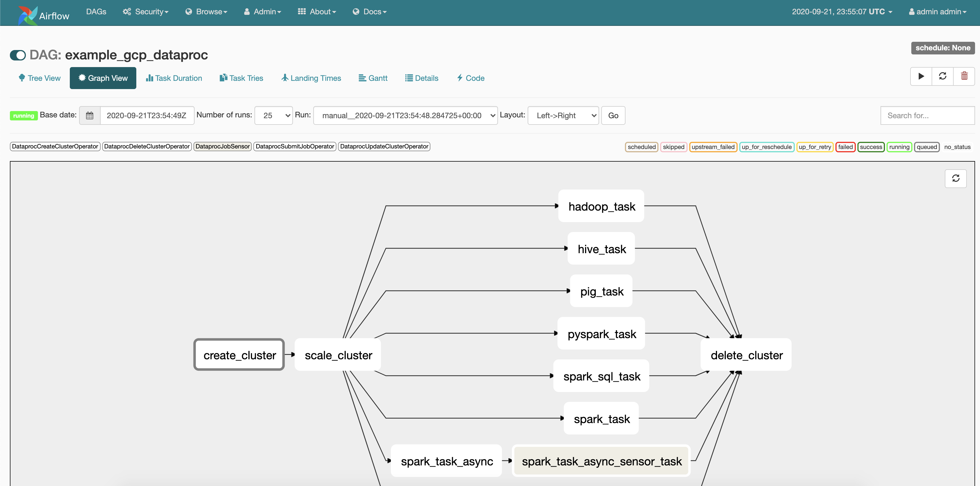Open the Browse menu
Image resolution: width=980 pixels, height=486 pixels.
pyautogui.click(x=206, y=12)
